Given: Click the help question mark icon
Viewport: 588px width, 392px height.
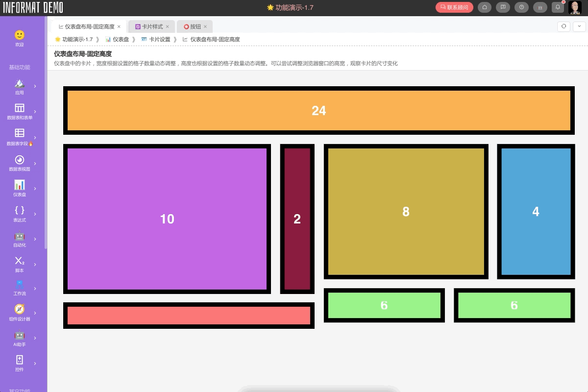Looking at the screenshot, I should coord(521,7).
